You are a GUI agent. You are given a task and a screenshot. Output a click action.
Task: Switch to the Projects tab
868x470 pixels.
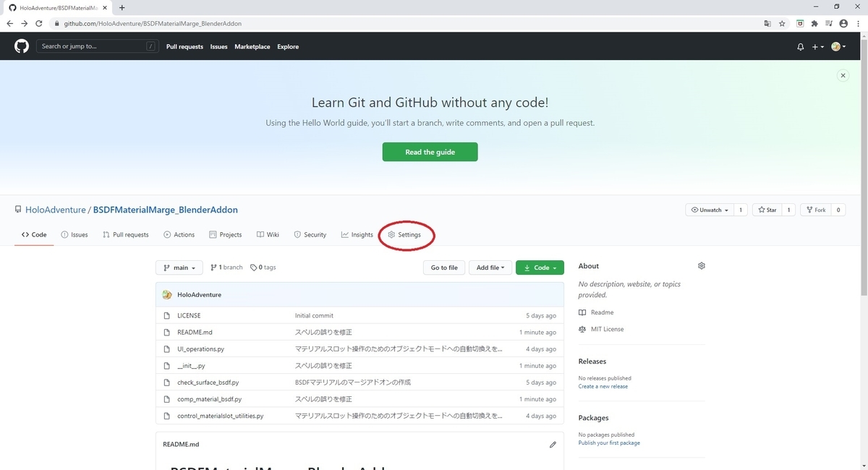(x=226, y=234)
